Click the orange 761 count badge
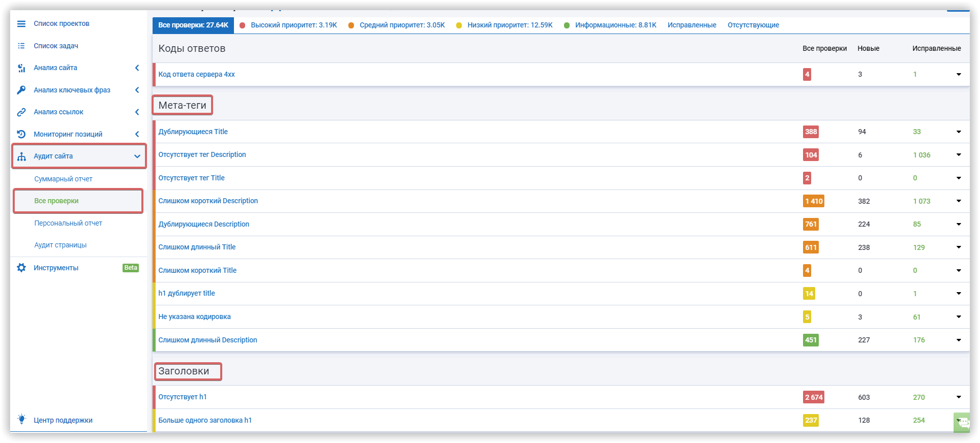Image resolution: width=980 pixels, height=443 pixels. 811,225
